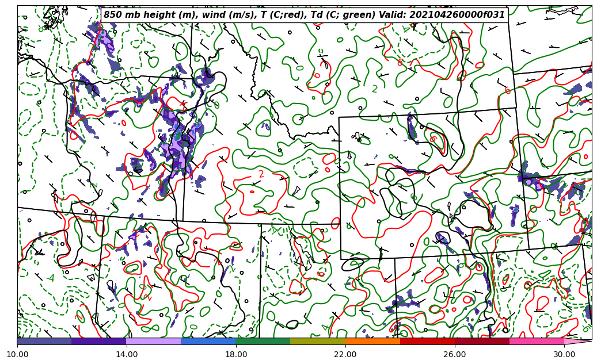
Task: Click the plot title text at top
Action: pos(304,15)
